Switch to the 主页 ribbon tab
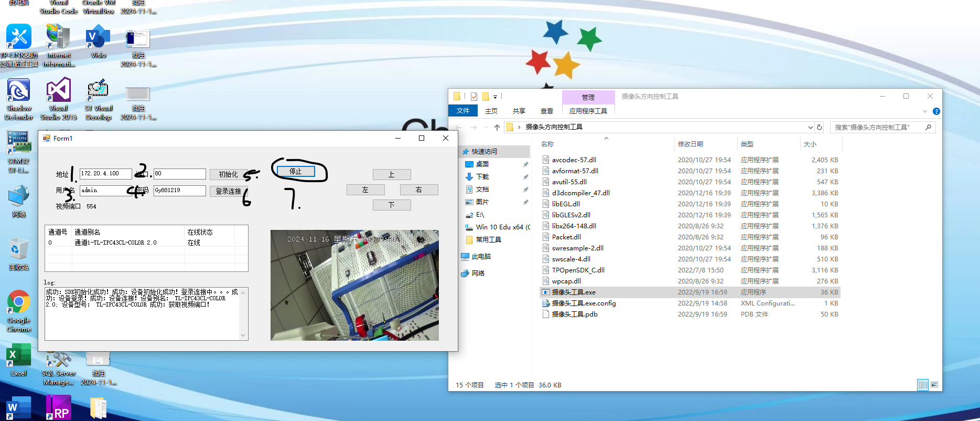Image resolution: width=980 pixels, height=421 pixels. 491,111
